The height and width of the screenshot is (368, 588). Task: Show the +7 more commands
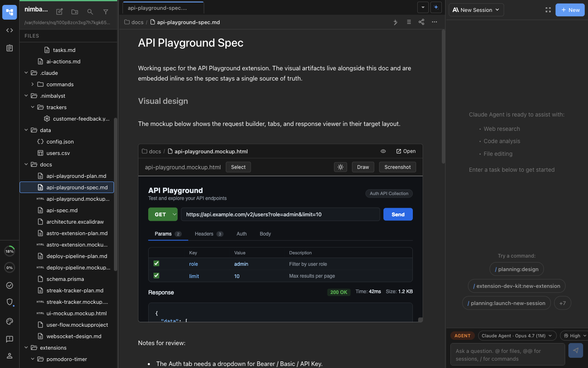(x=563, y=303)
